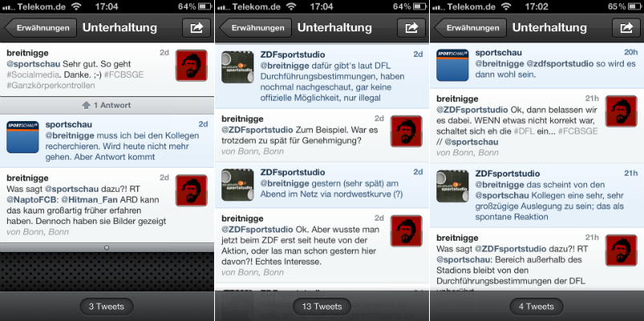
Task: Go back via Erwähnungen in middle screen
Action: pos(255,28)
